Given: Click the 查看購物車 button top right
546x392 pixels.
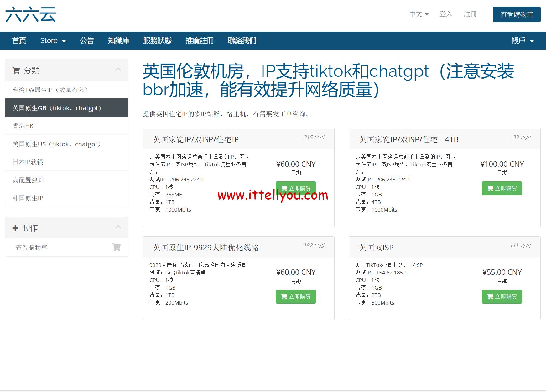Looking at the screenshot, I should (517, 14).
